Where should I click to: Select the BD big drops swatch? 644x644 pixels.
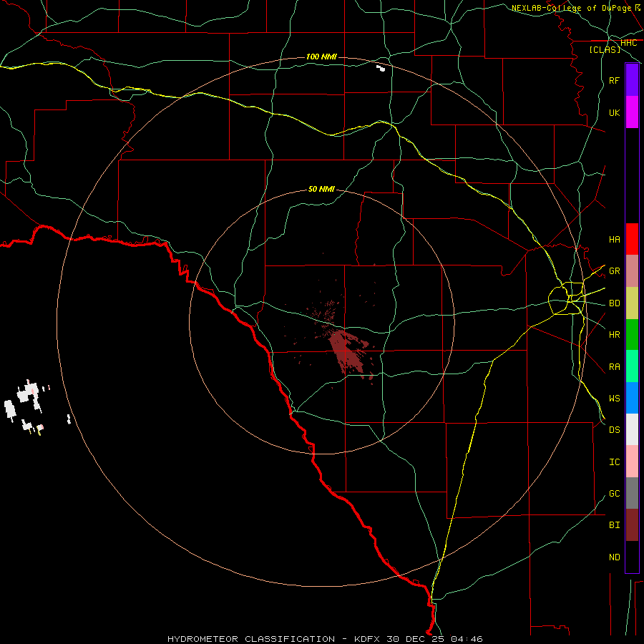632,303
